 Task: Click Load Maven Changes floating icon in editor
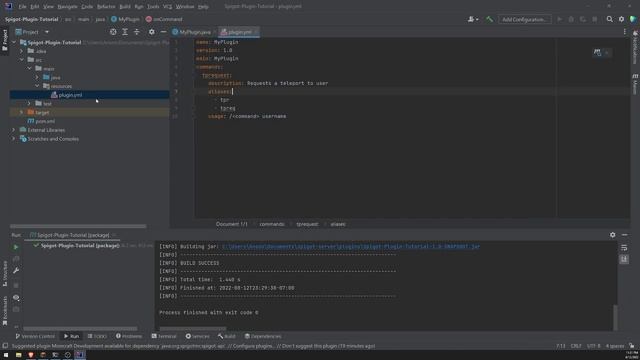coord(598,53)
